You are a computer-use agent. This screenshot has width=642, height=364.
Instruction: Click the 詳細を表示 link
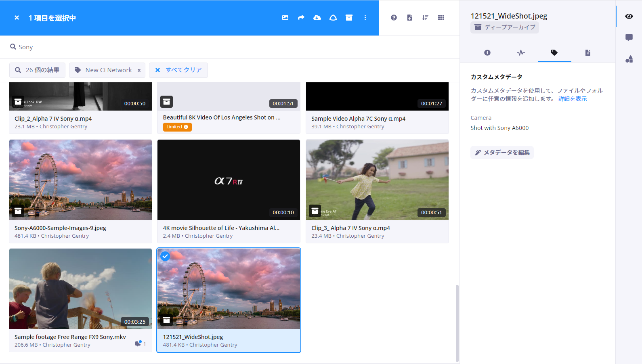573,99
